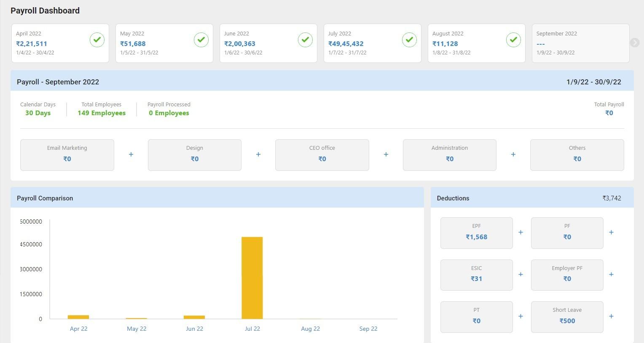Click the next arrow of the month carousel
Screen dimensions: 644x343
pyautogui.click(x=635, y=43)
